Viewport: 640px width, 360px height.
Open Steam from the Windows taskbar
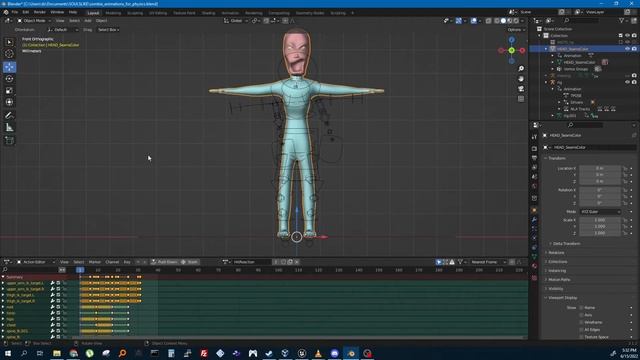pos(269,353)
